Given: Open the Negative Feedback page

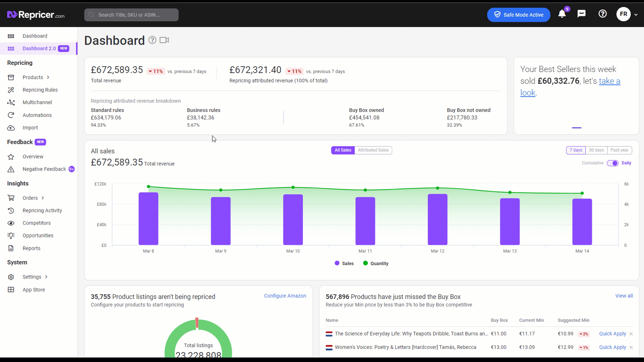Looking at the screenshot, I should (44, 169).
